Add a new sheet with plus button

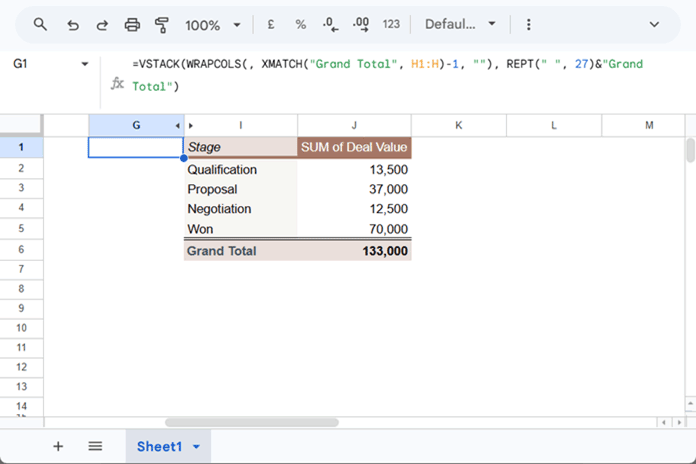[x=58, y=446]
